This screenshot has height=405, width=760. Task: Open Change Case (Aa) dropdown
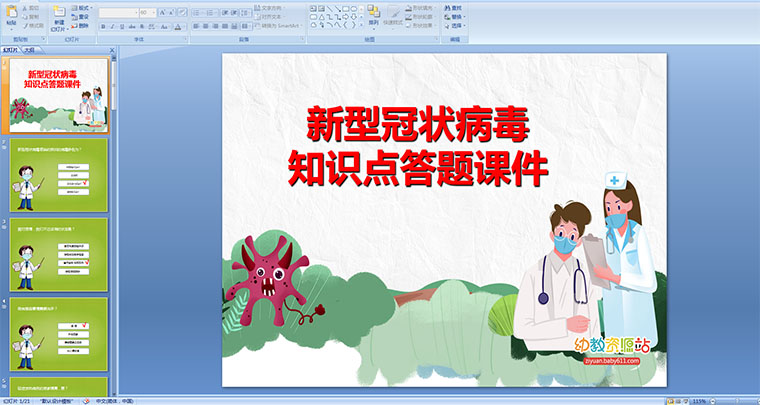point(164,27)
